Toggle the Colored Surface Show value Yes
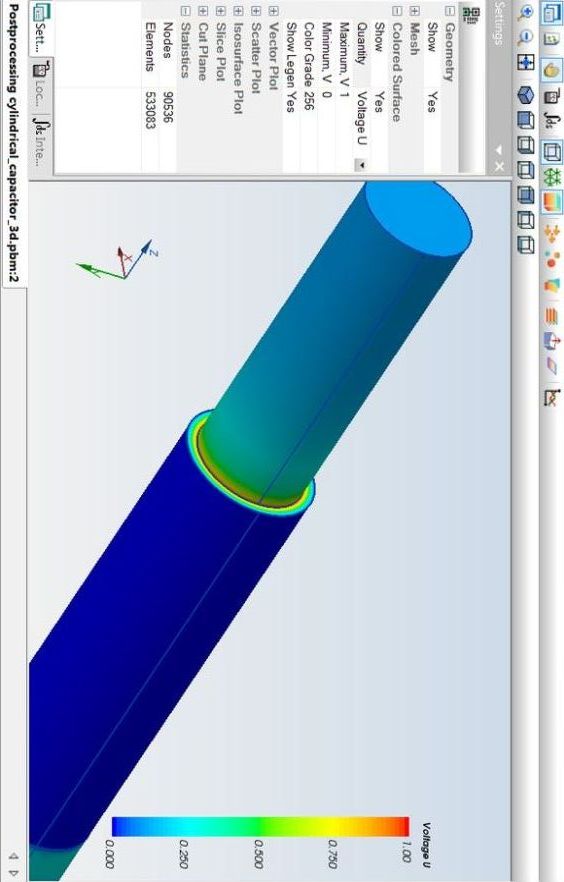The image size is (564, 882). [380, 102]
